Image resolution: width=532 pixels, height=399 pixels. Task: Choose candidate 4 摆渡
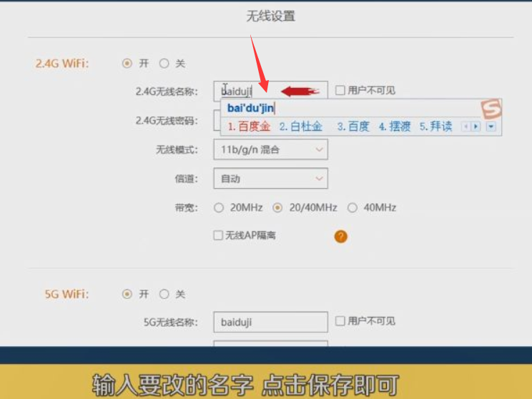[395, 127]
